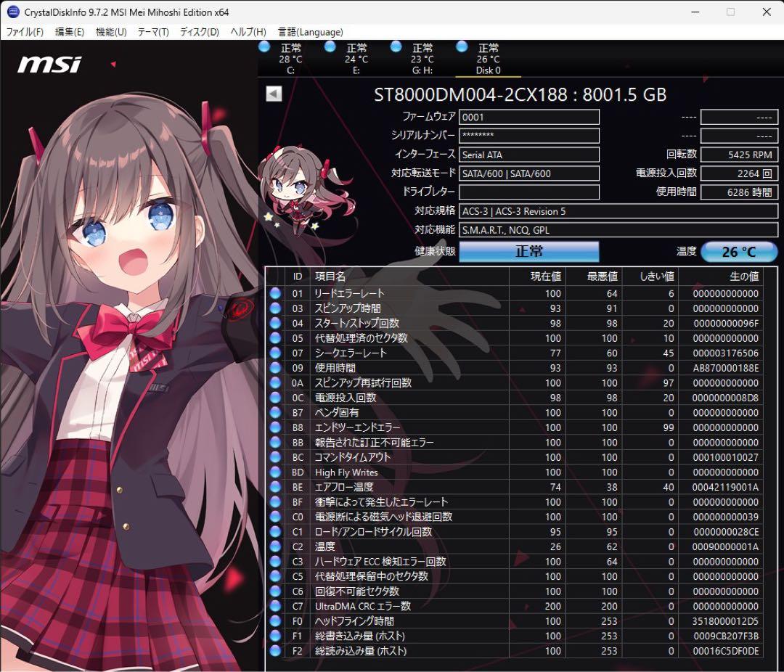Image resolution: width=784 pixels, height=672 pixels.
Task: Click the 生の値 column header
Action: (743, 276)
